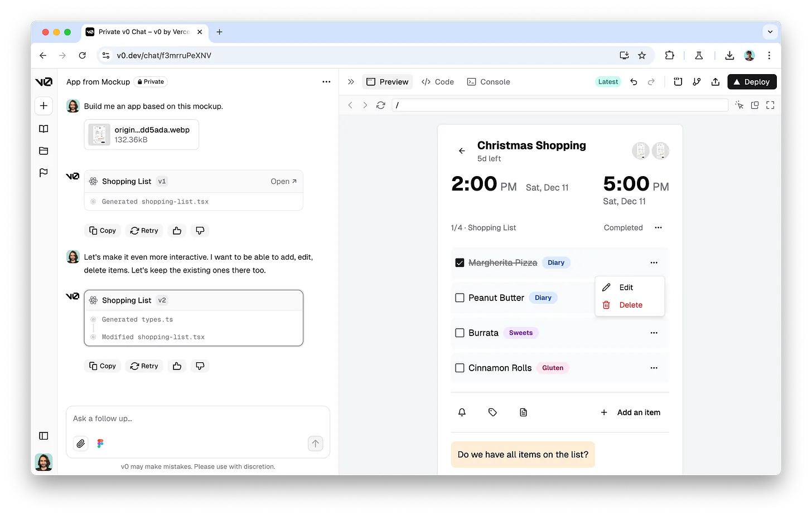Undo with the curved arrow icon
This screenshot has height=516, width=812.
pyautogui.click(x=634, y=82)
